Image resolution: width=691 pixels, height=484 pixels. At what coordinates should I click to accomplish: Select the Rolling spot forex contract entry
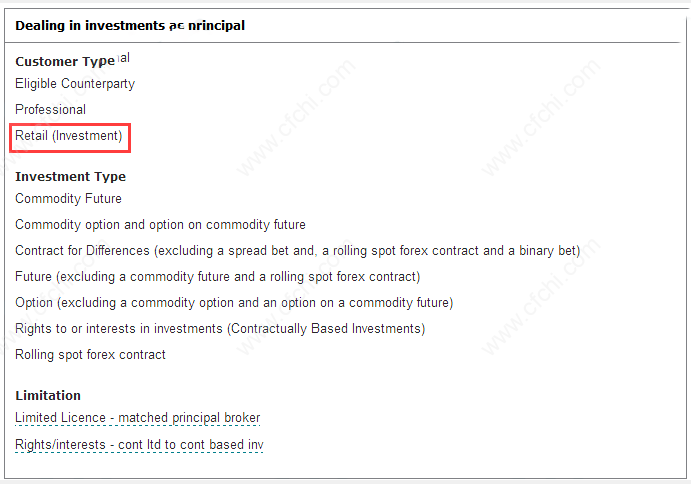tap(90, 354)
